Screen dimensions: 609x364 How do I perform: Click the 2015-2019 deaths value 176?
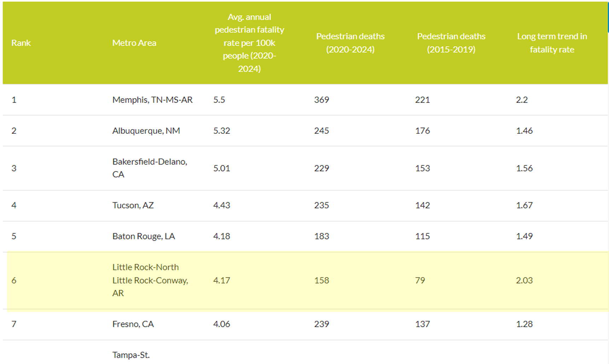(422, 131)
